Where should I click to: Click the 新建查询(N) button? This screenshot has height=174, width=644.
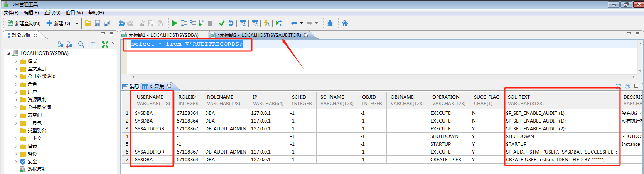pos(24,24)
